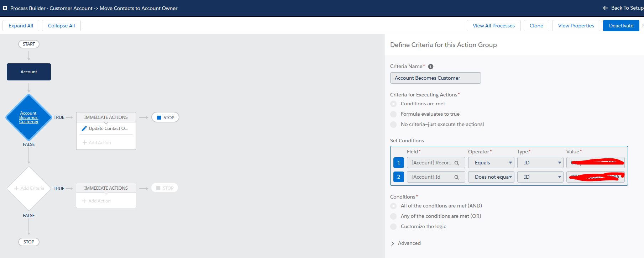This screenshot has width=644, height=258.
Task: Open the Criteria Name info icon
Action: (430, 67)
